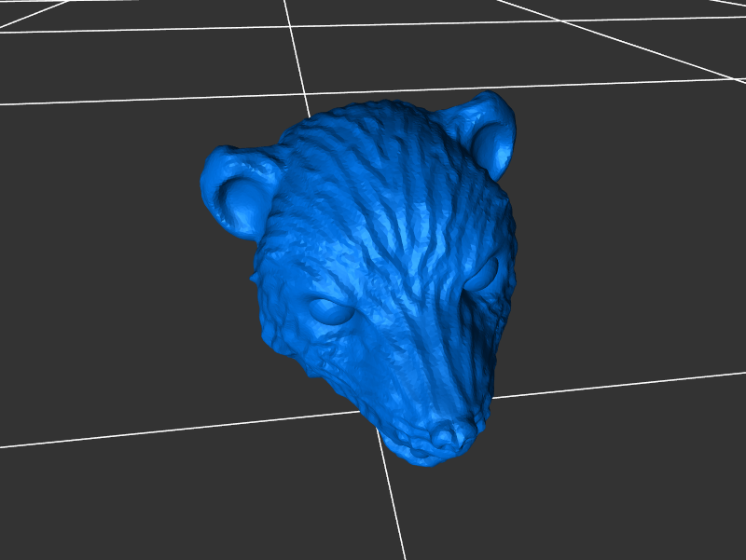Select the snout bridge between the eyes
746x560 pixels.
tap(410, 307)
